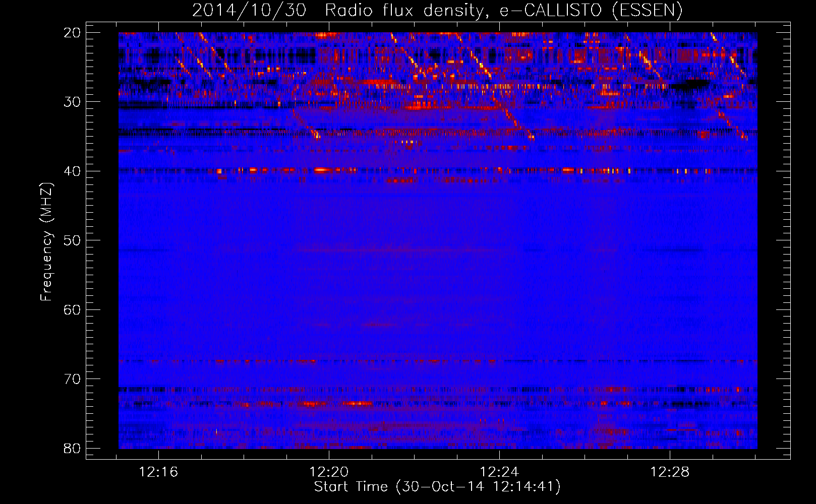Click the date 2014/10/30 in the title

tap(249, 10)
